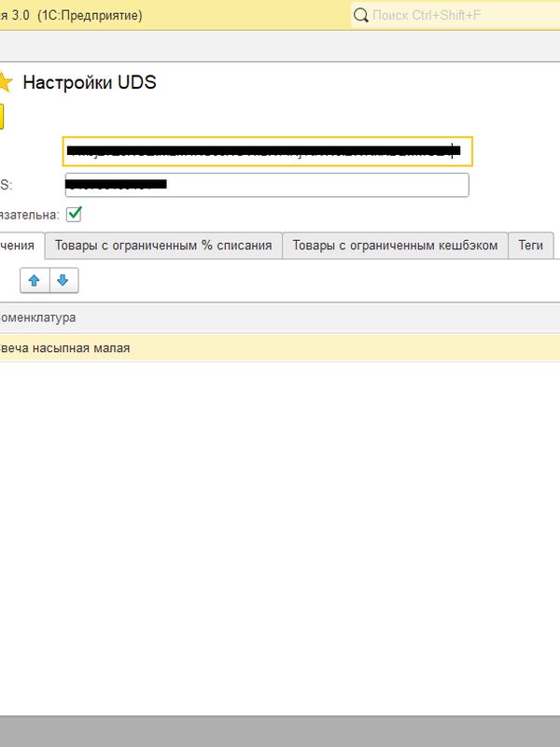Move row down with arrow button
This screenshot has width=560, height=747.
point(63,281)
